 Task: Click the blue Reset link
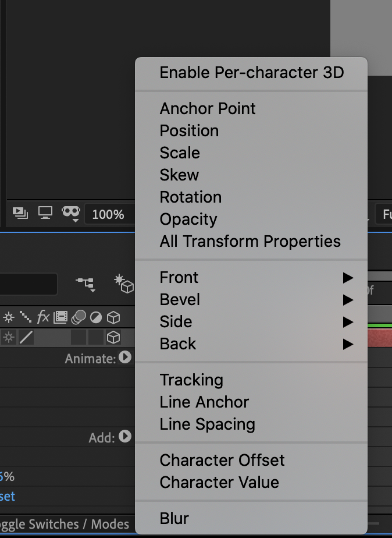(x=8, y=497)
